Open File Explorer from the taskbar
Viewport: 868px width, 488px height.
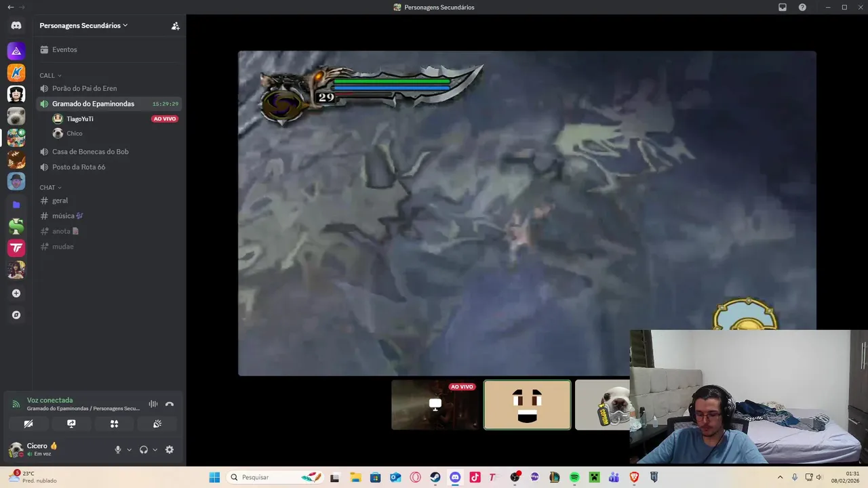(355, 477)
